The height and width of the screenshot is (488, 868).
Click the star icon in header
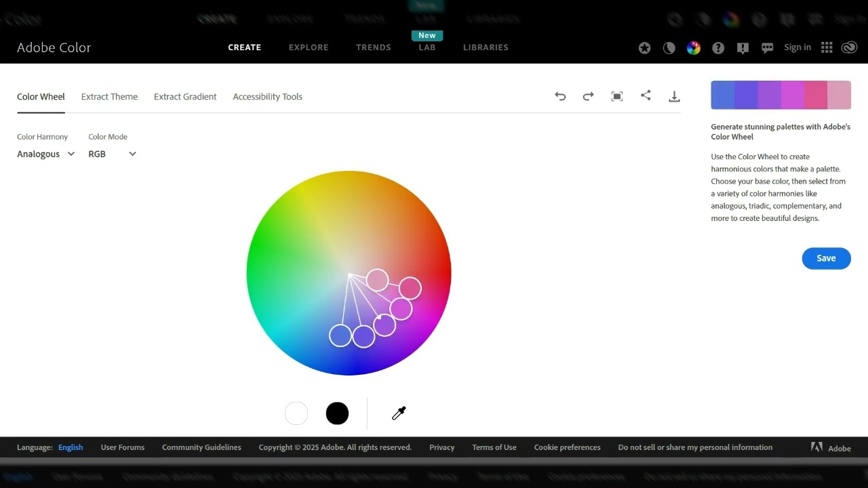click(x=644, y=47)
